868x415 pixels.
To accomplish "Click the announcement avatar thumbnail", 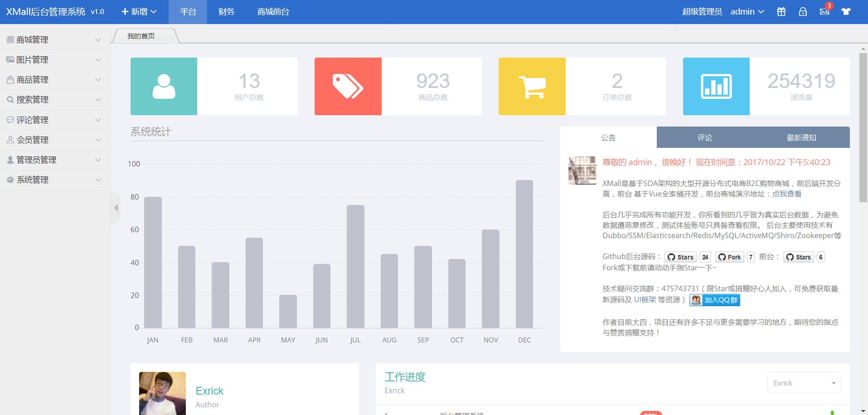I will pos(582,171).
